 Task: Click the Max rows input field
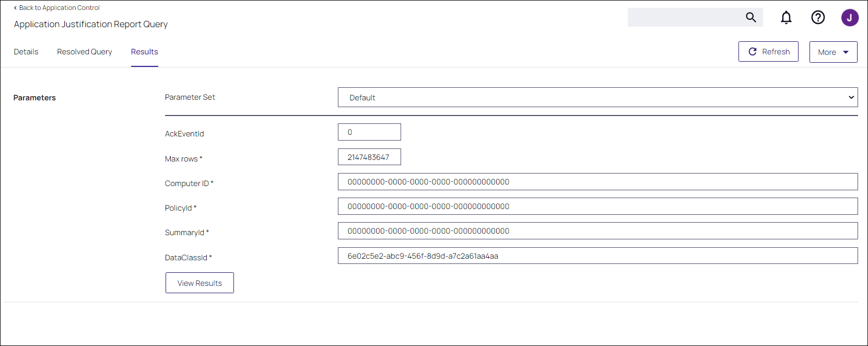point(369,157)
